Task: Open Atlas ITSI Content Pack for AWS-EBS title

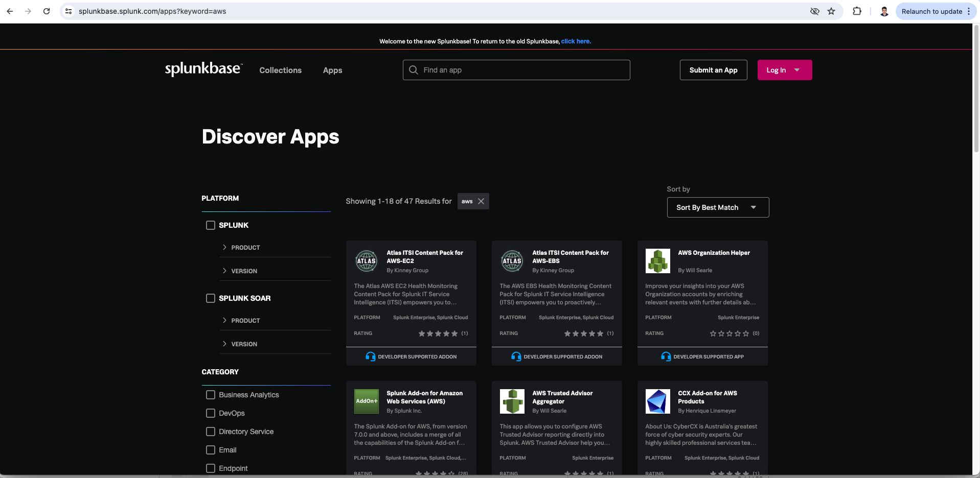Action: 571,257
